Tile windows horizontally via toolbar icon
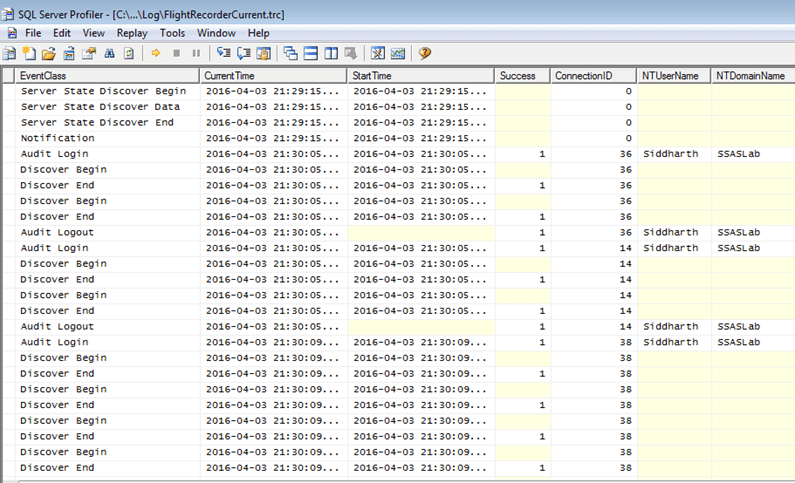 311,53
